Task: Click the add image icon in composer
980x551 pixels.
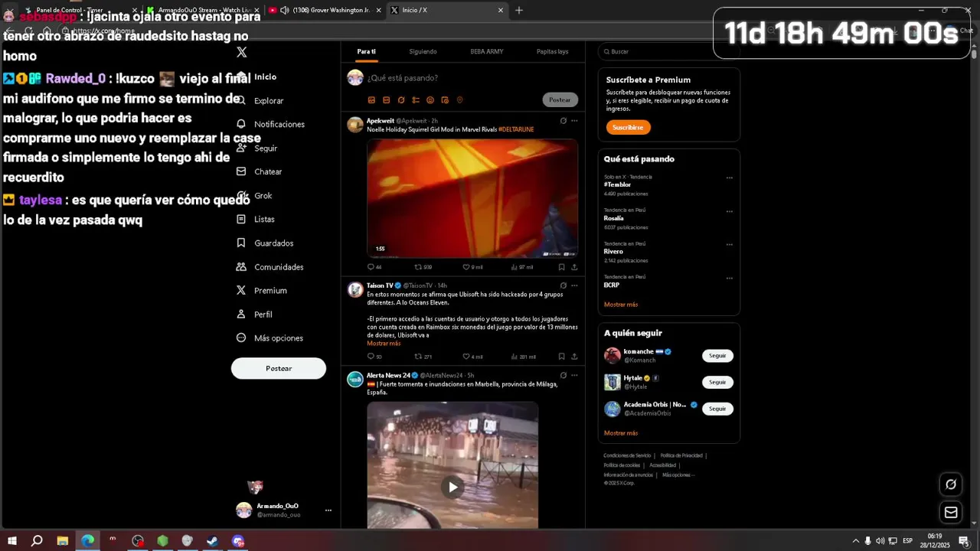Action: click(x=371, y=100)
